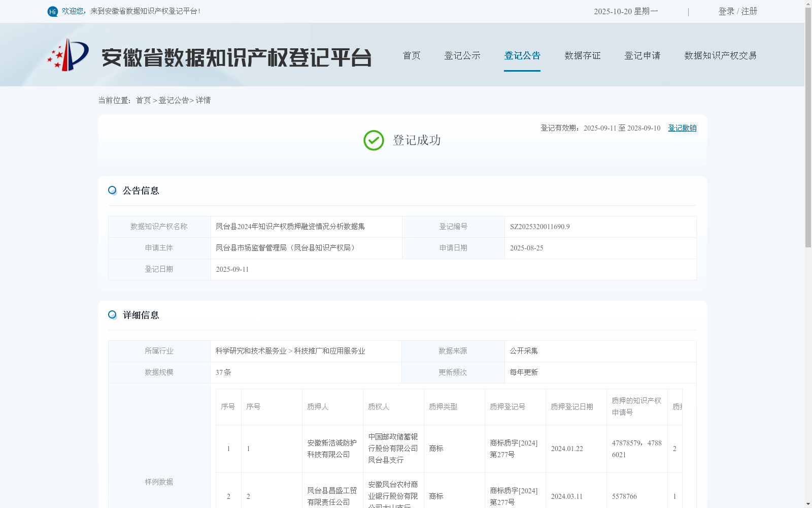Select the 登记公告 navigation tab
This screenshot has width=812, height=508.
point(522,55)
